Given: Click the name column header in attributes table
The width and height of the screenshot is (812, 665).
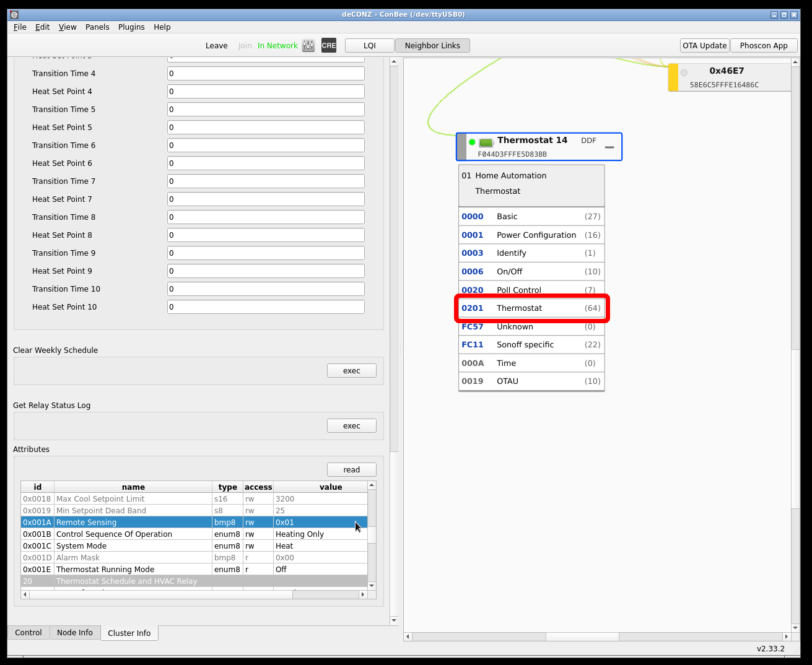Looking at the screenshot, I should pyautogui.click(x=133, y=487).
